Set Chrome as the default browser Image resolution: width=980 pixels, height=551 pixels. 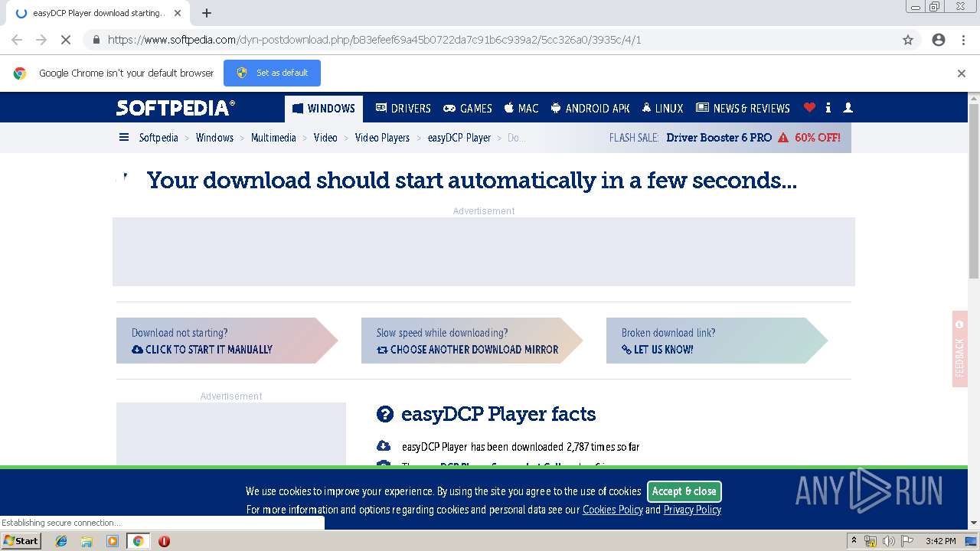(272, 73)
